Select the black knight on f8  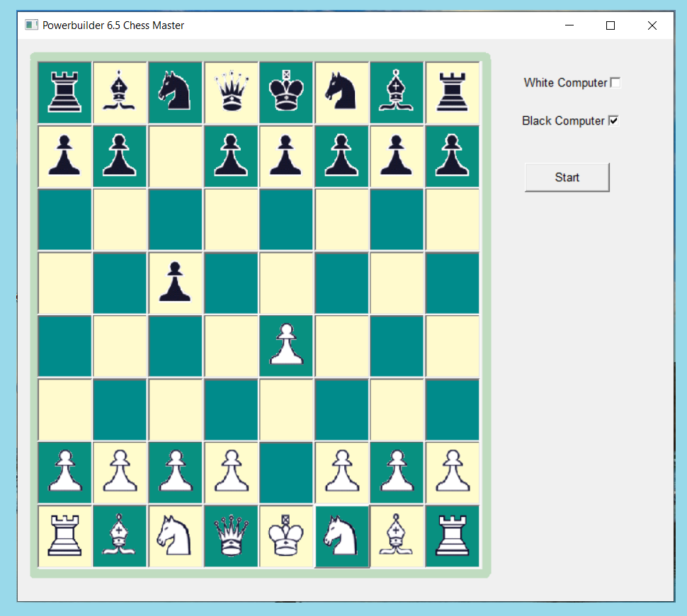pos(342,93)
